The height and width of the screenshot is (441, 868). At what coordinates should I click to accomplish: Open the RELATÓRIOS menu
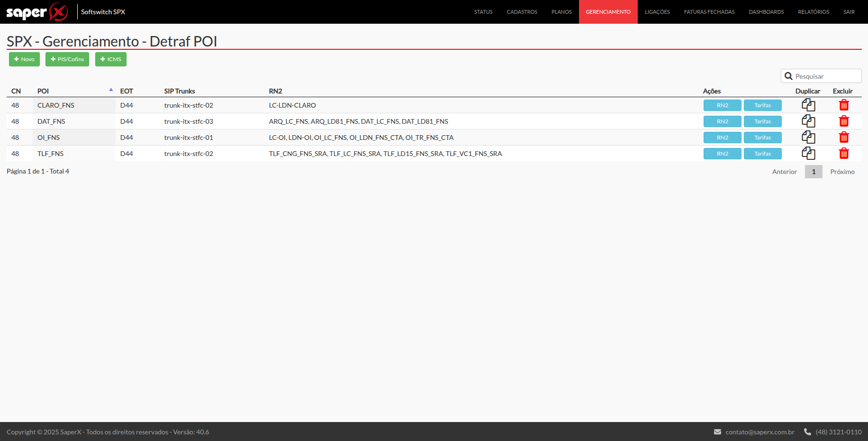point(814,12)
